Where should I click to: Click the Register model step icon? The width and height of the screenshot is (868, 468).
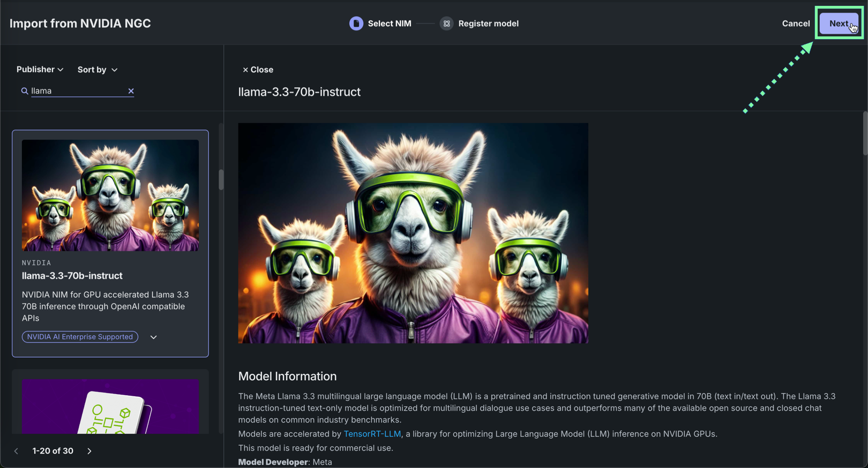446,24
